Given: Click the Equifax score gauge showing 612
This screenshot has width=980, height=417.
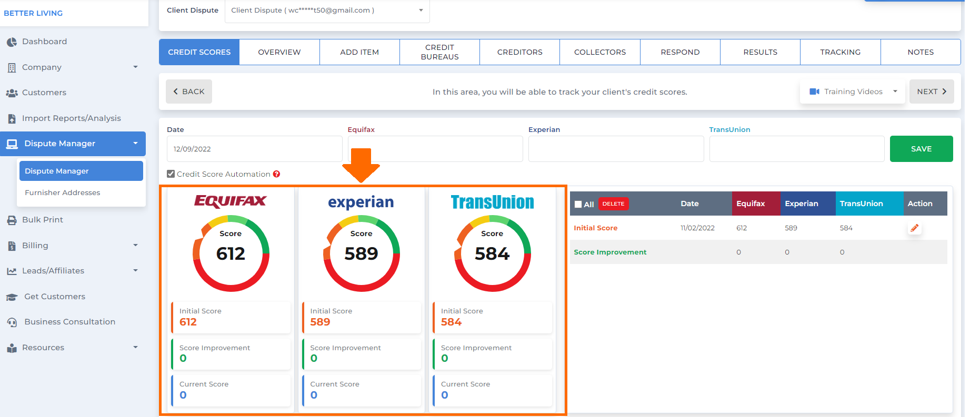Looking at the screenshot, I should [231, 253].
